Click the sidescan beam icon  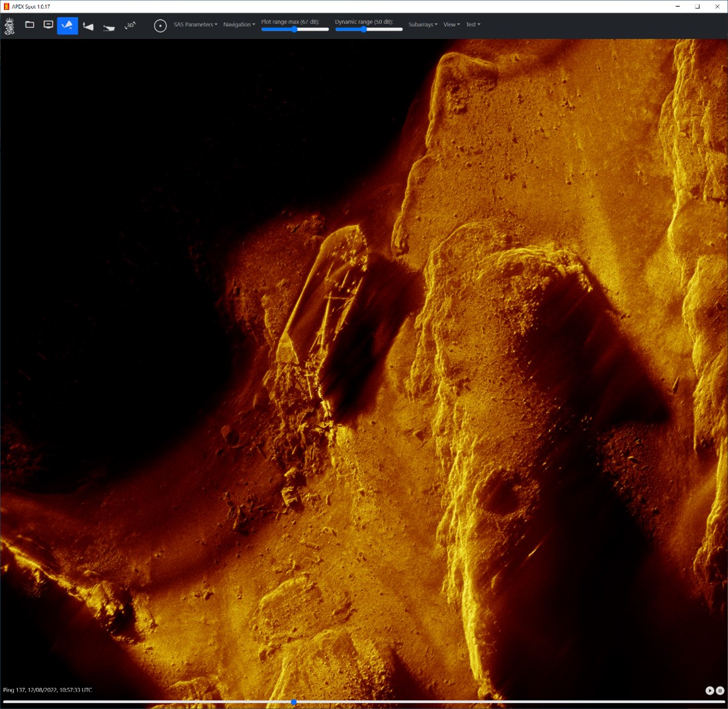(88, 26)
